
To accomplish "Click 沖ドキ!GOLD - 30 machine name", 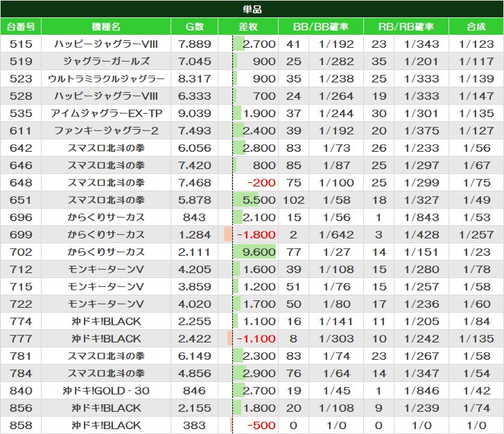I will click(106, 391).
